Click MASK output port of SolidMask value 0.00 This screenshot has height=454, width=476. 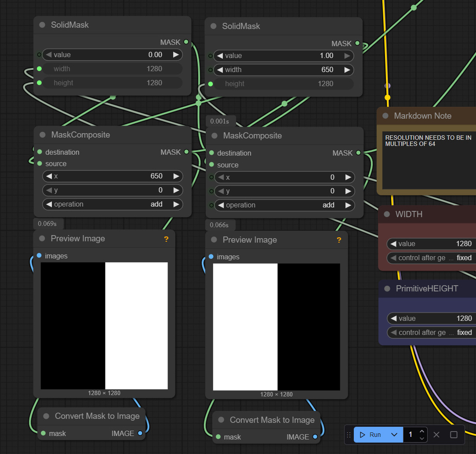coord(186,42)
